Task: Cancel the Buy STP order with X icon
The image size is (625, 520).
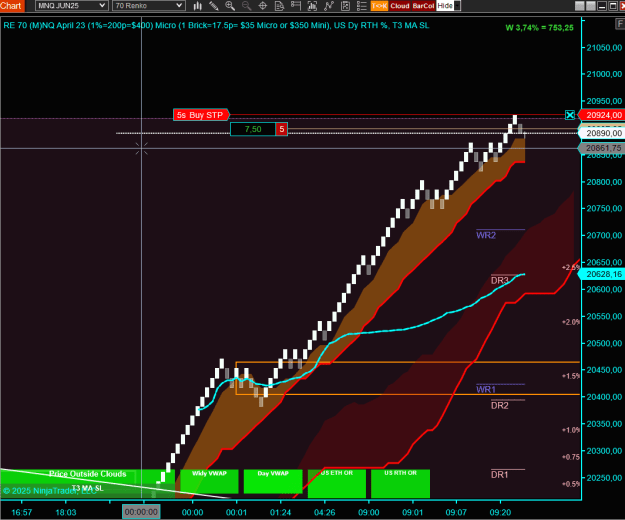Action: pos(570,115)
